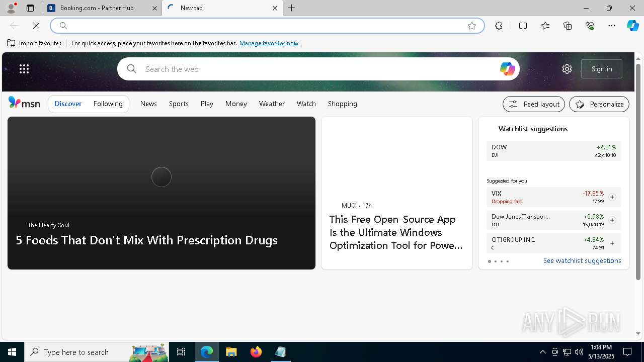Click the DOW watchlist row
Screen dimensions: 644x362
click(x=553, y=151)
